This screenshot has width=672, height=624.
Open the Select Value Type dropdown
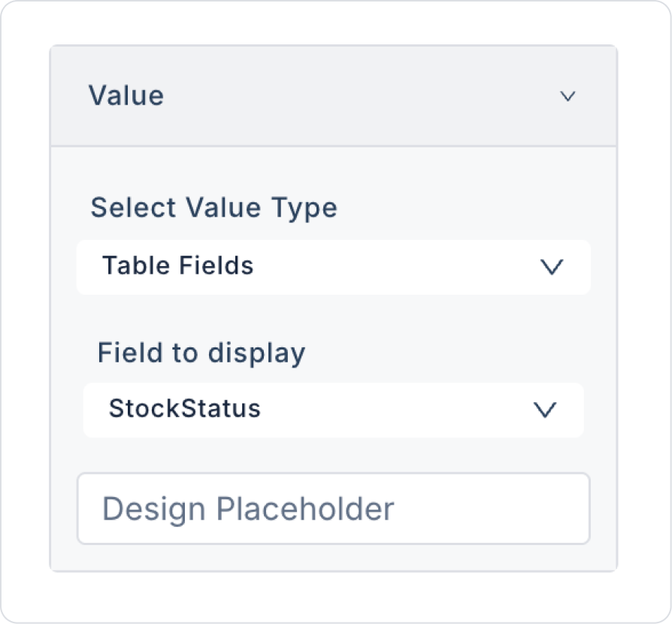coord(333,267)
